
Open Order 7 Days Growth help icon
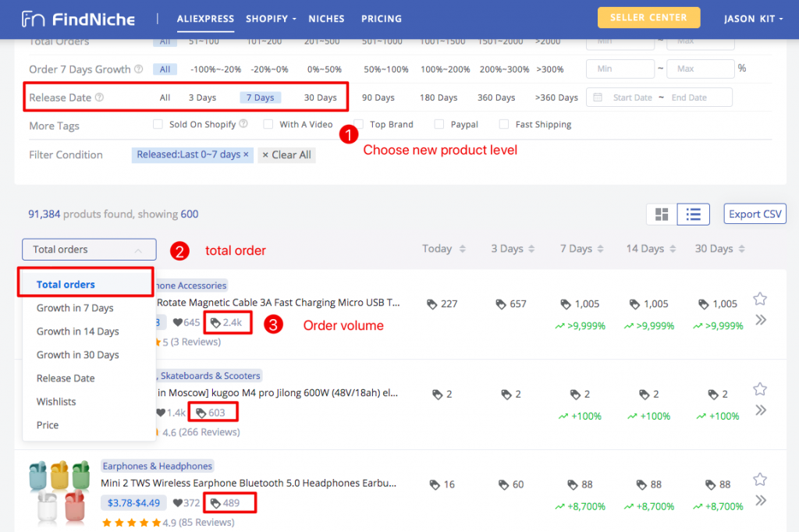(x=139, y=69)
